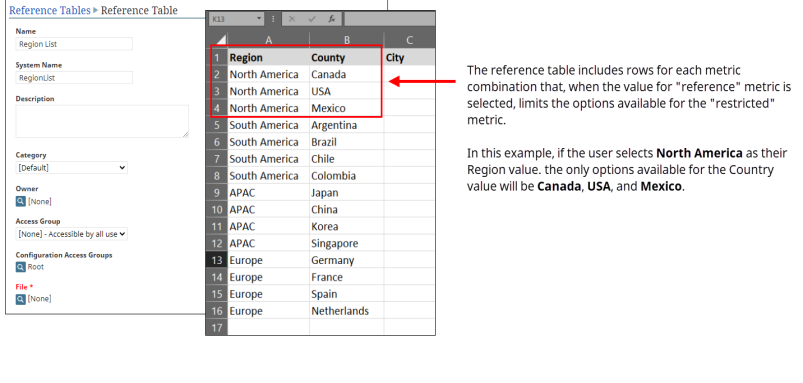Click the Canada cell
Viewport: 803px width, 383px height.
(x=347, y=74)
